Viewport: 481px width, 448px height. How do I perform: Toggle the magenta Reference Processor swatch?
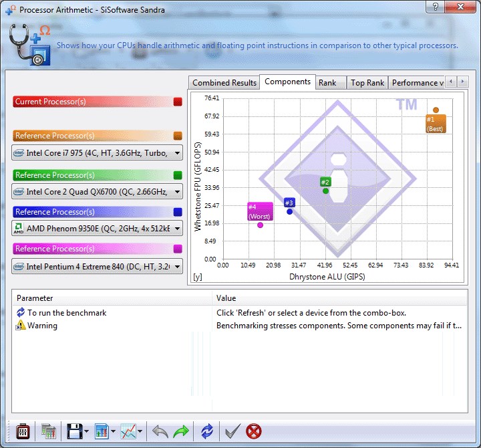click(178, 249)
